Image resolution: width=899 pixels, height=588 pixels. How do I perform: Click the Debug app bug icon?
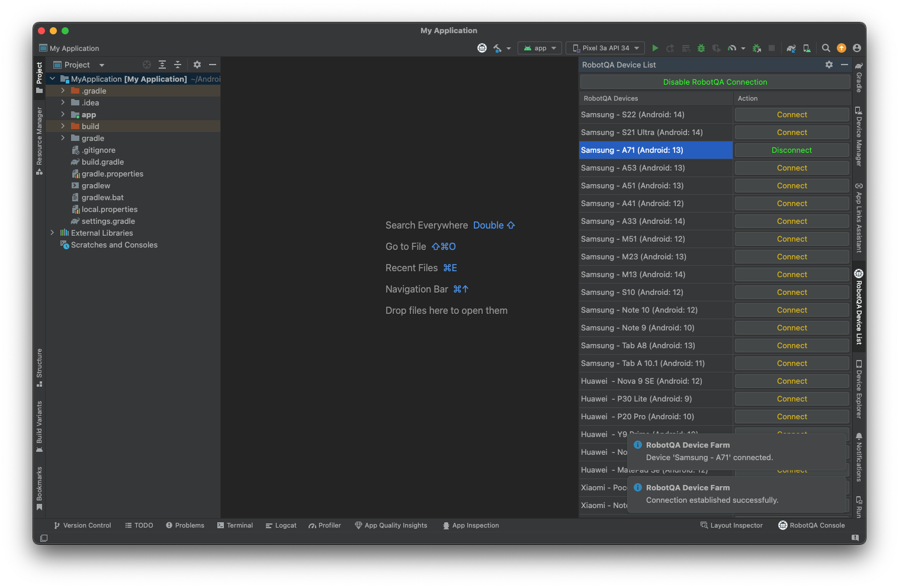(x=701, y=48)
